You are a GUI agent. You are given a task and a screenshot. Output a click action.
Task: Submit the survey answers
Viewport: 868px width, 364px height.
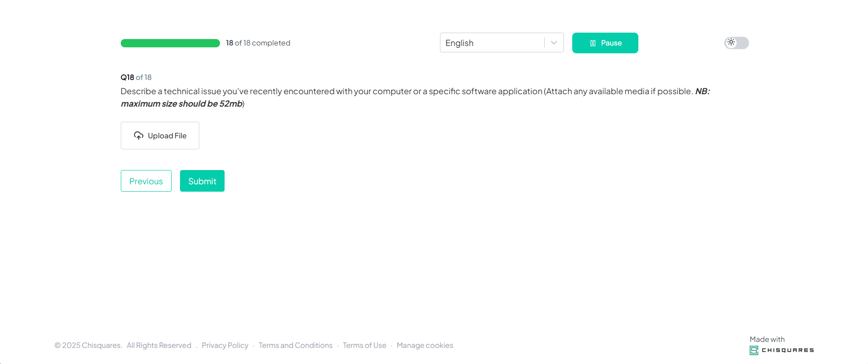tap(202, 181)
